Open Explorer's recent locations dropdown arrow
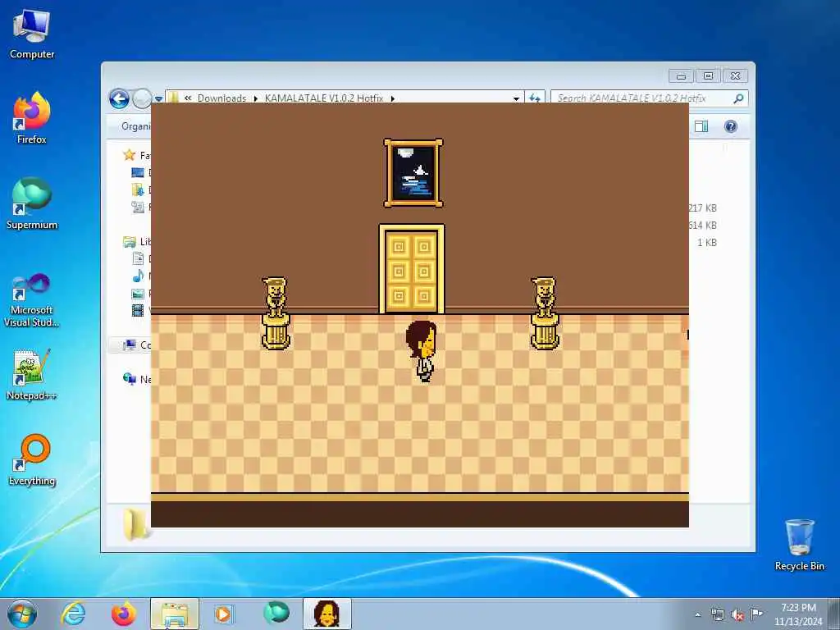Screen dimensions: 840x630 point(158,99)
